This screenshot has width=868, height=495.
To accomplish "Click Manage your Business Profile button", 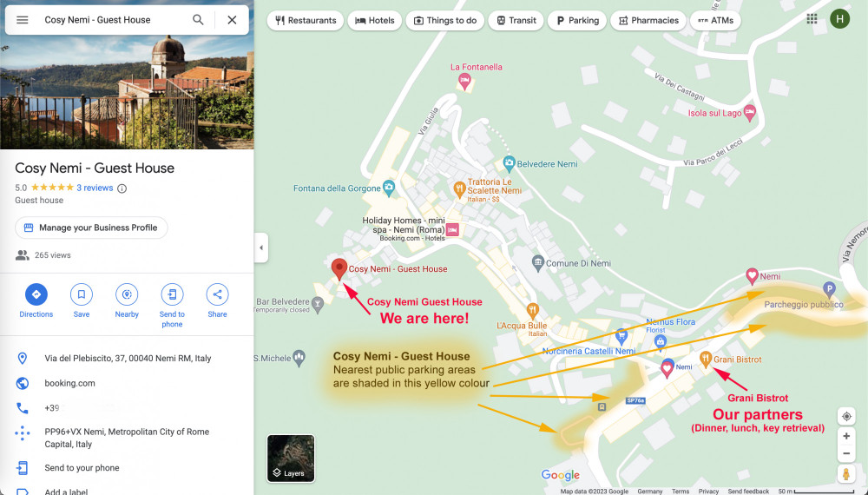I will [91, 228].
